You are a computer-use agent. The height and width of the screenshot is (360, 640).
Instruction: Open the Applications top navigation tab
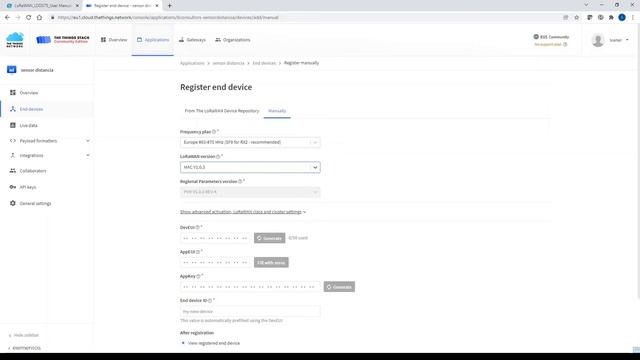(153, 40)
